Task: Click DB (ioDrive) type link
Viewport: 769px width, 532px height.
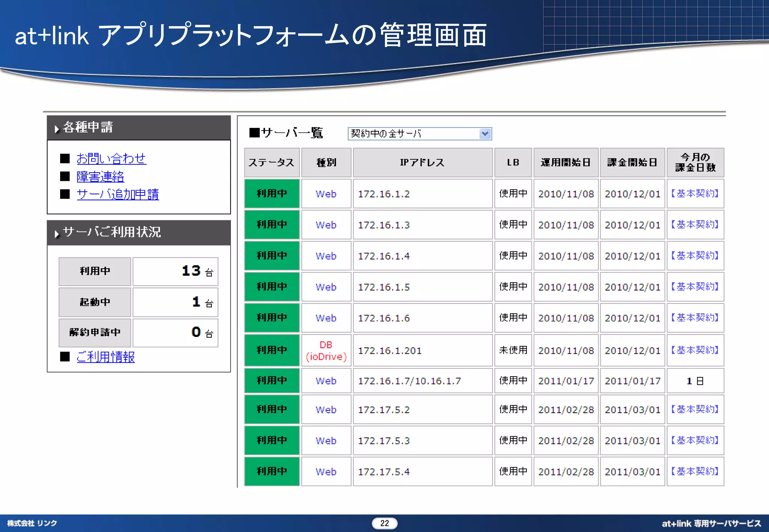Action: tap(326, 351)
